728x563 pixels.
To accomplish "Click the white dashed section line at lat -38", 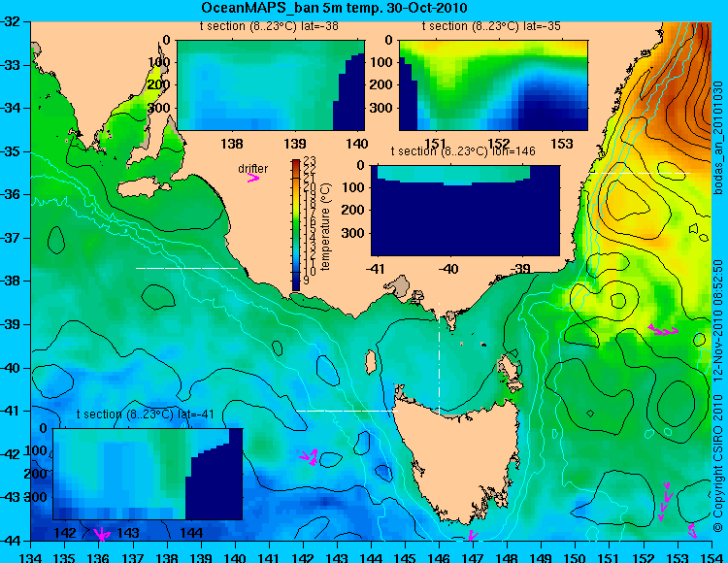I will click(x=186, y=268).
